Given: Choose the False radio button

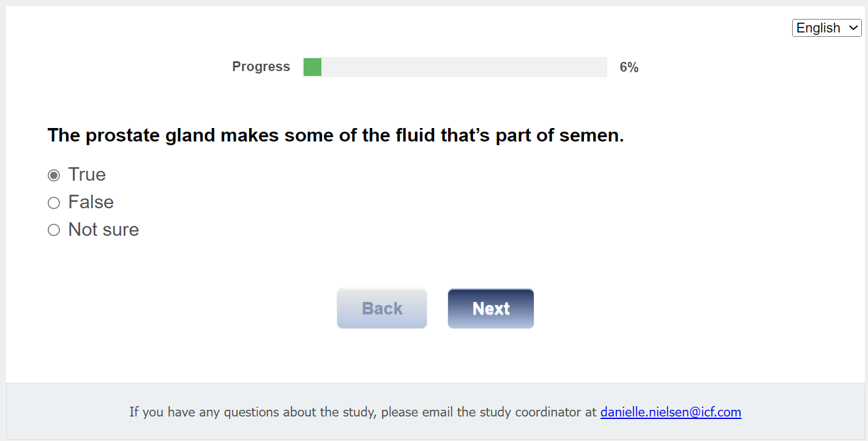Looking at the screenshot, I should [x=54, y=203].
